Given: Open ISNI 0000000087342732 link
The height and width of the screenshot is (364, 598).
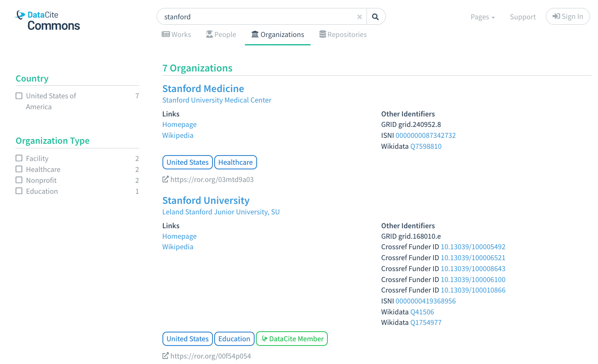Looking at the screenshot, I should (425, 135).
